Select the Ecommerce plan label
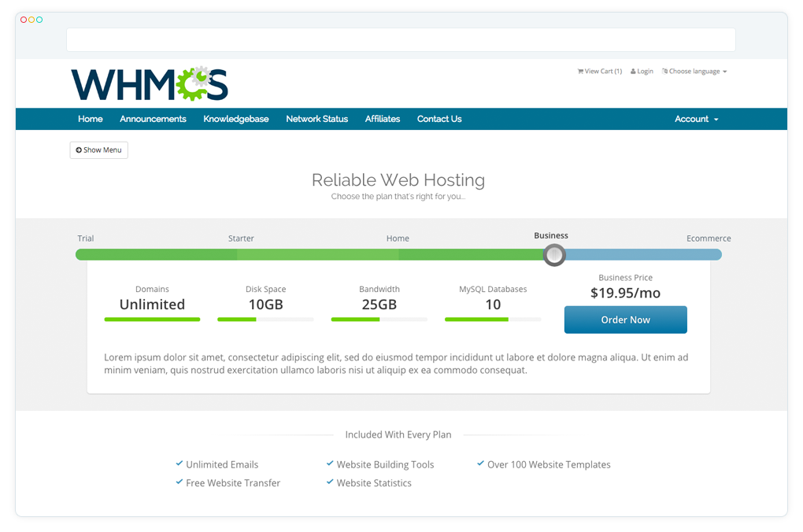803x532 pixels. pos(709,238)
